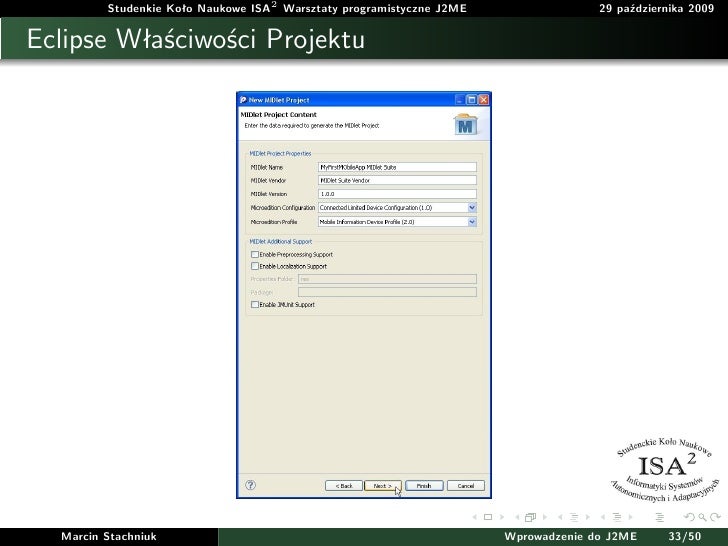Viewport: 728px width, 546px height.
Task: Click the Beamer next subsection arrow
Action: click(x=587, y=517)
